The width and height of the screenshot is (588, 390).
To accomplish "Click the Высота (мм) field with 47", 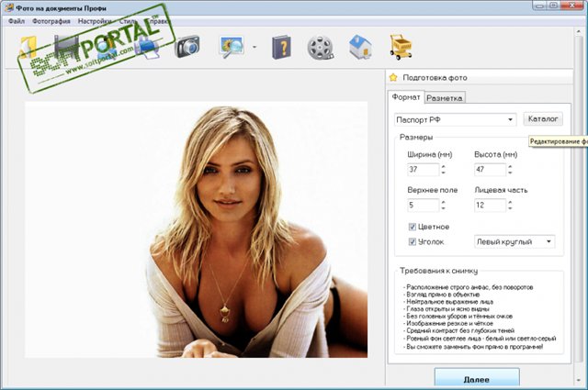I will tap(490, 170).
